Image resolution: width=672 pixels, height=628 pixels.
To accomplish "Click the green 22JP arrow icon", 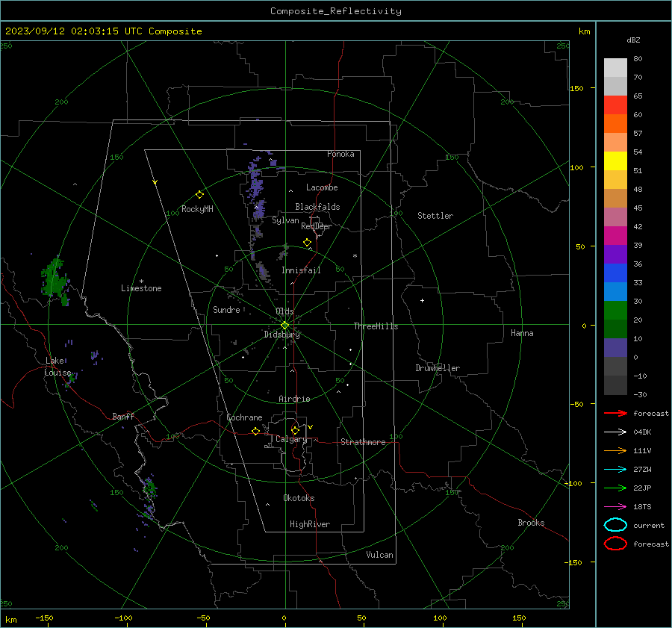I will (615, 488).
